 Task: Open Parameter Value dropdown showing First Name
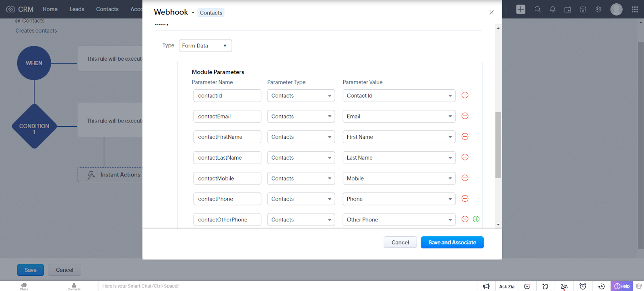[399, 137]
